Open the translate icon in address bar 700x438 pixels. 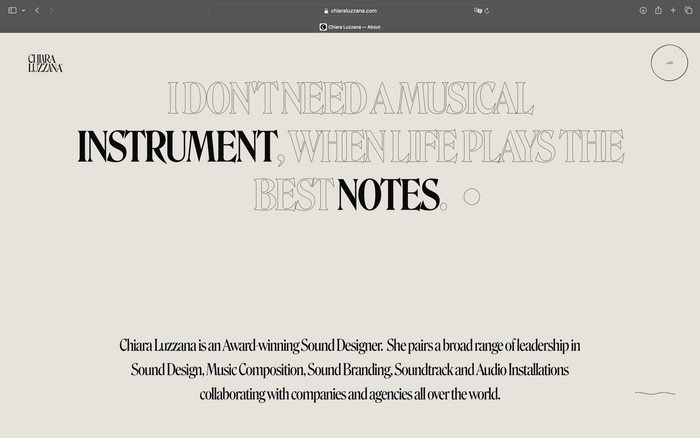coord(478,11)
